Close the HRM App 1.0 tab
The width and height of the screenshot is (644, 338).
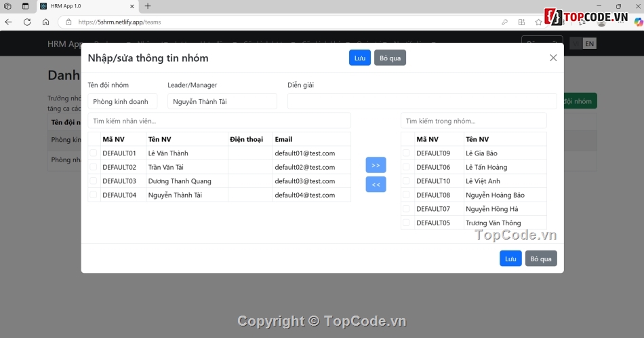point(132,6)
